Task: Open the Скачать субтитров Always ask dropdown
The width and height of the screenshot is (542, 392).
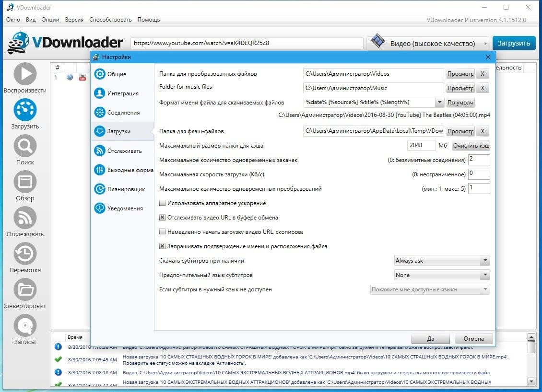Action: pos(442,261)
